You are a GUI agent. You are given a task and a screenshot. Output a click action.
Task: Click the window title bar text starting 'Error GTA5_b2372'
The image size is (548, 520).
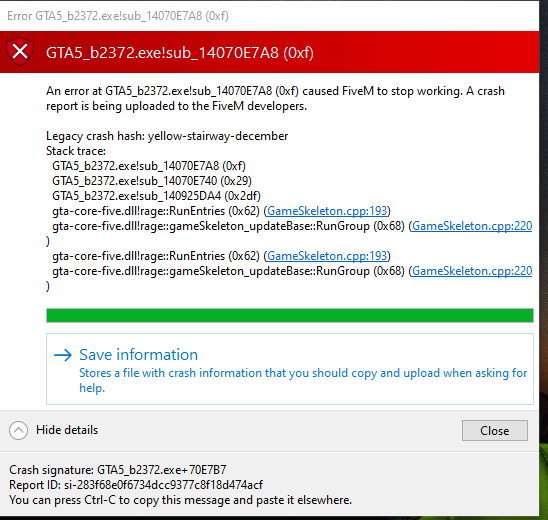click(x=118, y=16)
